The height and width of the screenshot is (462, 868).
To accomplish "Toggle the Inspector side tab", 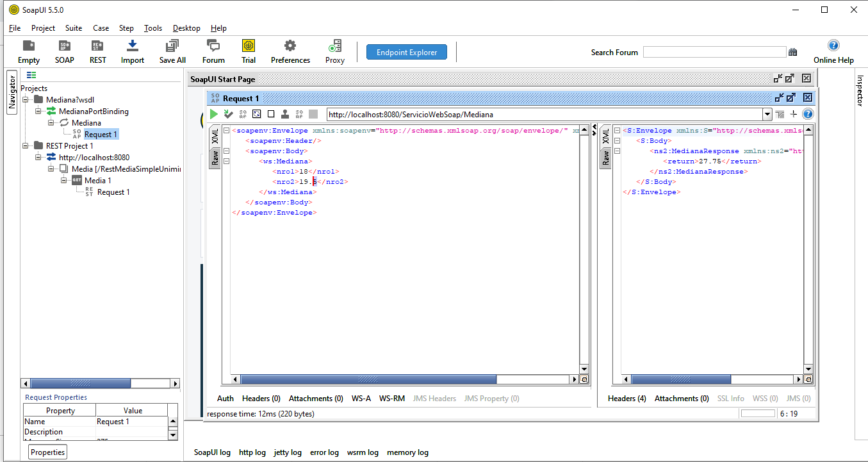I will (860, 91).
